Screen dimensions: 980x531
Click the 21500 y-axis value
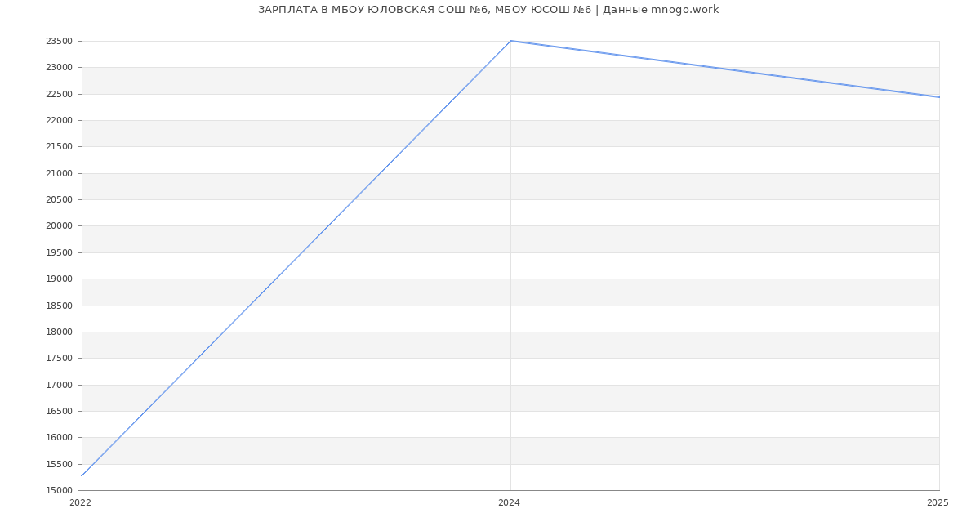(x=60, y=146)
